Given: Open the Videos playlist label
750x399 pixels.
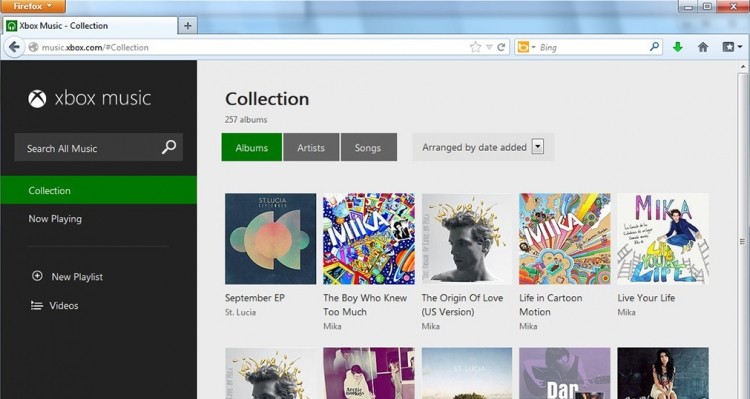Looking at the screenshot, I should point(64,305).
